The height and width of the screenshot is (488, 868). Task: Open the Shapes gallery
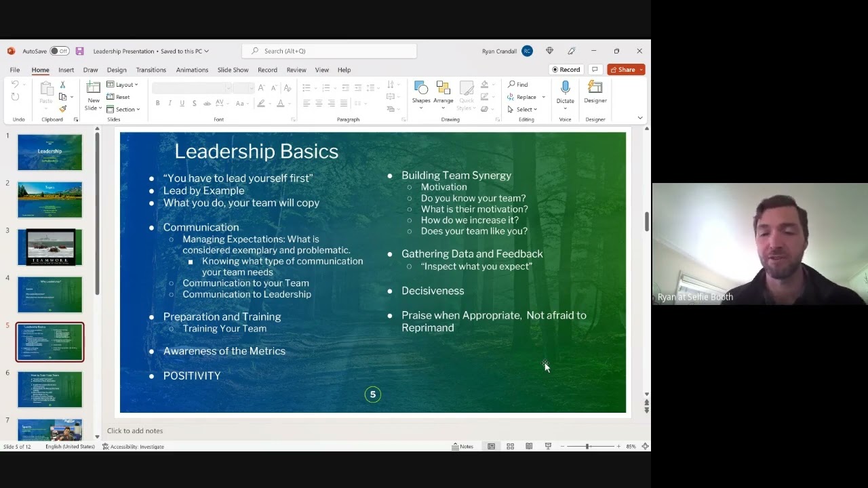tap(421, 96)
